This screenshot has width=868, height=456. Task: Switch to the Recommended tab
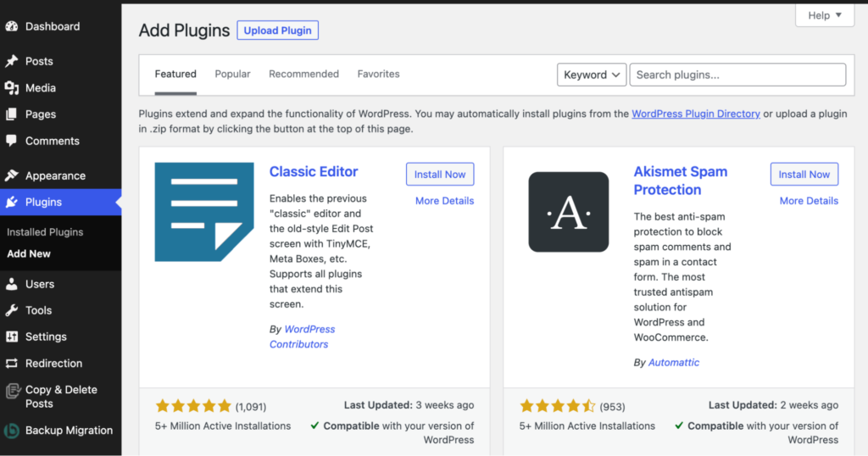tap(304, 74)
